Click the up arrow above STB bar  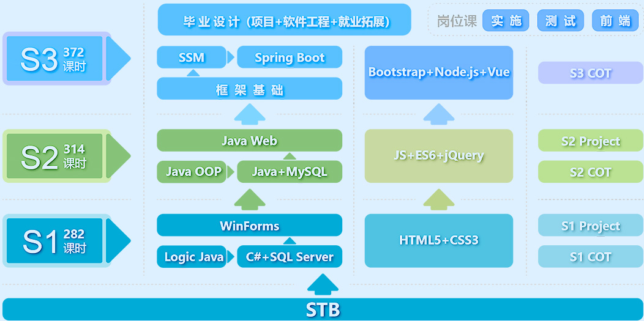(322, 285)
